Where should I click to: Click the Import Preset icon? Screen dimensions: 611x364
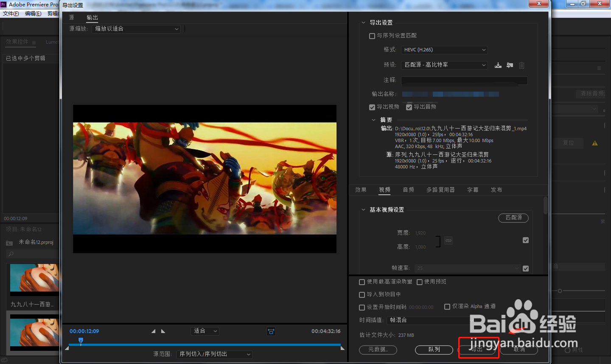tap(510, 65)
